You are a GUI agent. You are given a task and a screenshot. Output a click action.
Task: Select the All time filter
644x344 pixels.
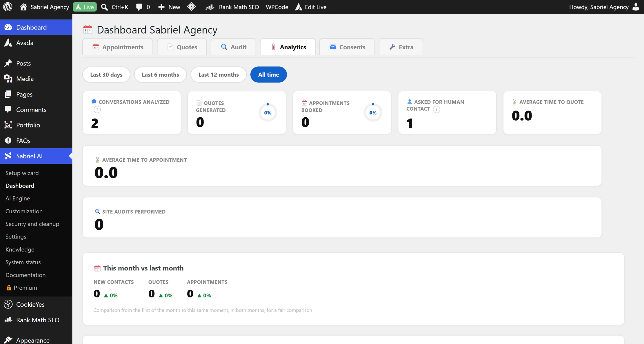tap(268, 75)
